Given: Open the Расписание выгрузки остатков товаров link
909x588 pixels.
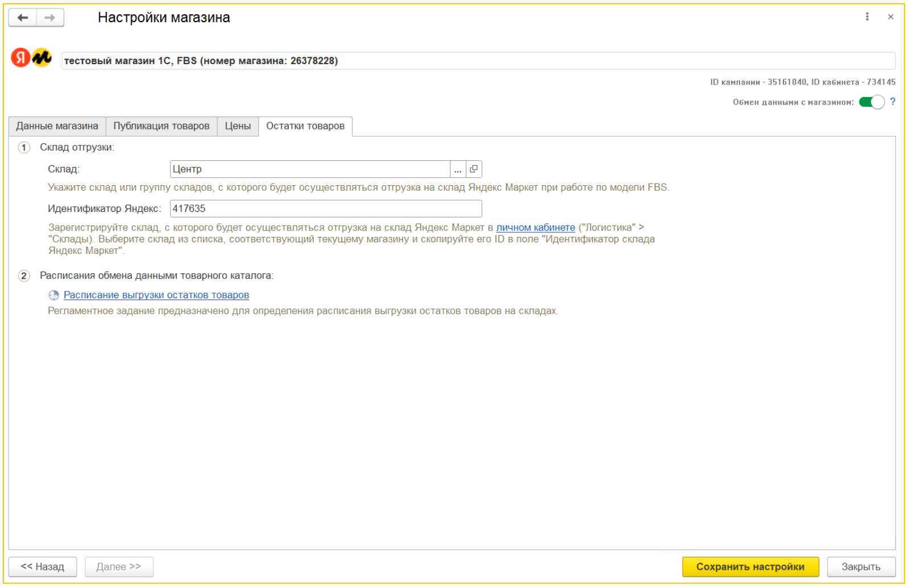Looking at the screenshot, I should (x=156, y=295).
